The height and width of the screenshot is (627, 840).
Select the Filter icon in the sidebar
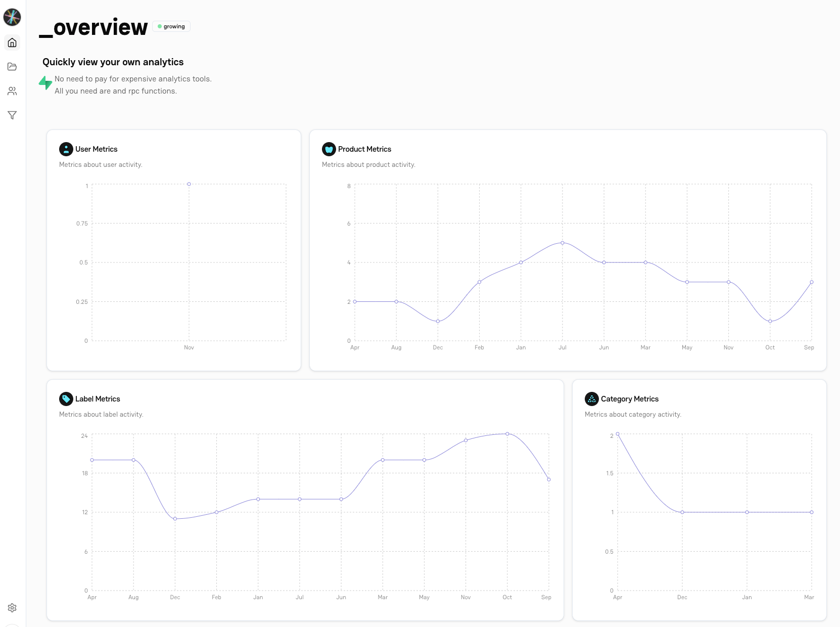[x=12, y=115]
